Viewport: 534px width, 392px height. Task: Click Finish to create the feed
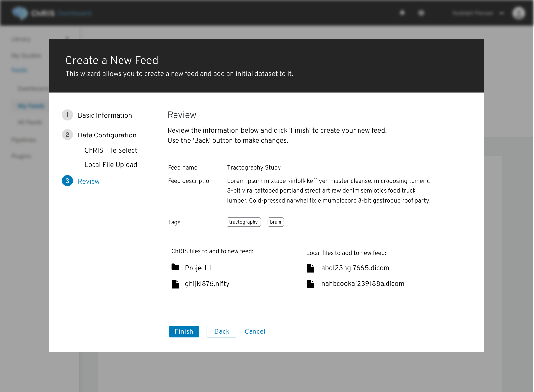184,331
